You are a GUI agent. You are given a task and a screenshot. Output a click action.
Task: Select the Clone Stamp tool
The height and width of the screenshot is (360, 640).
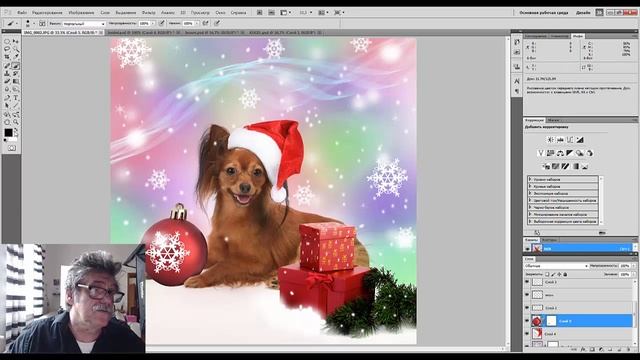(x=7, y=73)
